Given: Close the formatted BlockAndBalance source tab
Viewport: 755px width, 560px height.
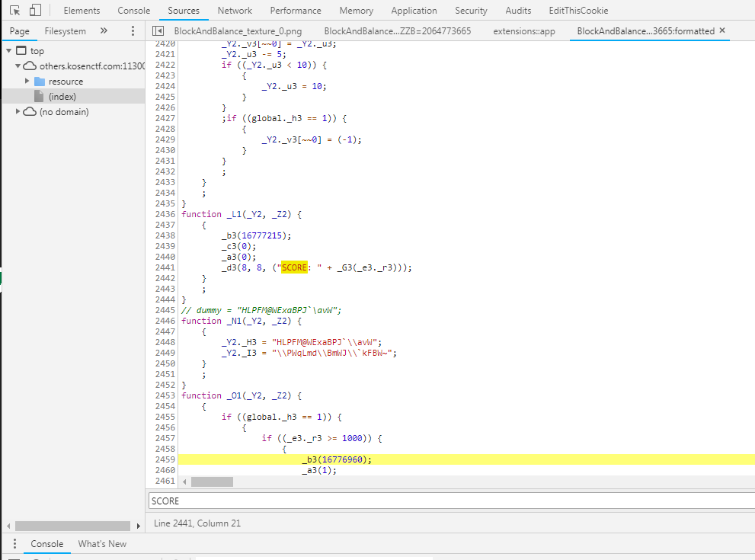Looking at the screenshot, I should pyautogui.click(x=723, y=31).
